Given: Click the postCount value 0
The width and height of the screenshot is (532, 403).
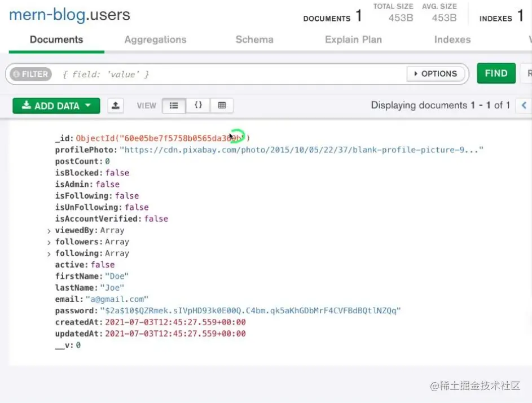Looking at the screenshot, I should [x=107, y=161].
